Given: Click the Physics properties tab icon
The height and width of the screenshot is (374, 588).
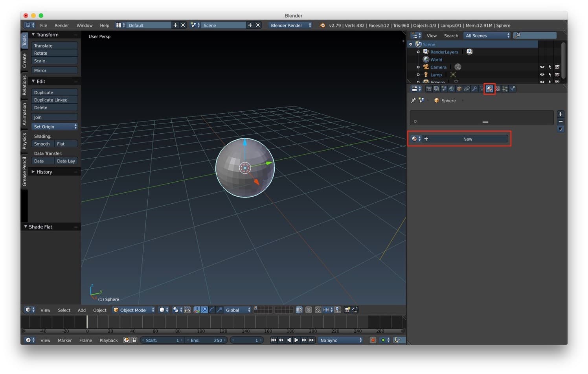Looking at the screenshot, I should (513, 89).
